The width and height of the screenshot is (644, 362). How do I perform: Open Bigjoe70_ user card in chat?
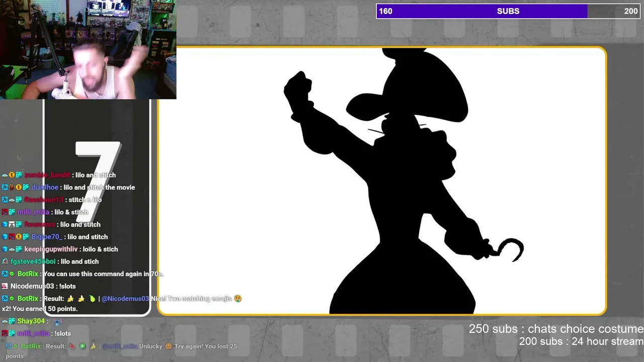[46, 237]
